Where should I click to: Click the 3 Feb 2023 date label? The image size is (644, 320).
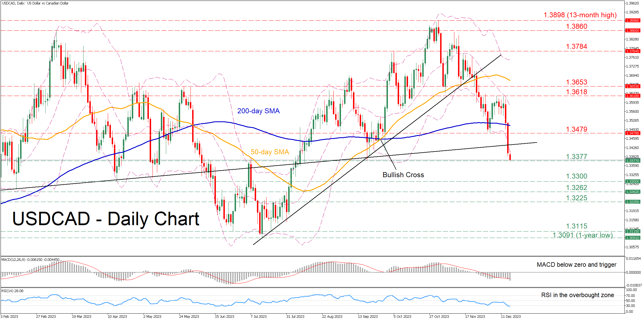point(9,317)
